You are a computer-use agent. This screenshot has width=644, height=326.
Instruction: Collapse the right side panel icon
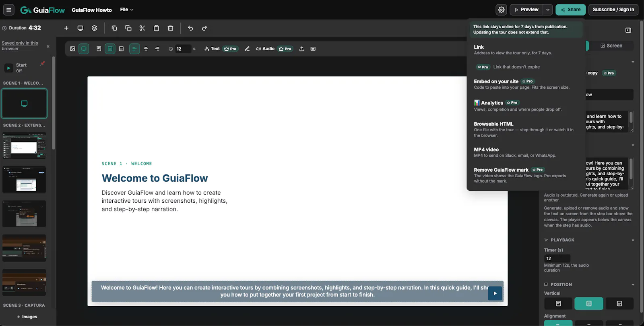628,30
